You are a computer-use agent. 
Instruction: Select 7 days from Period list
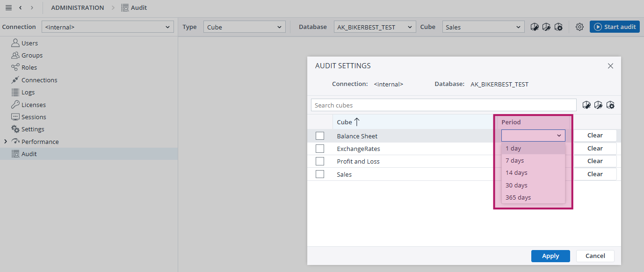pos(514,161)
